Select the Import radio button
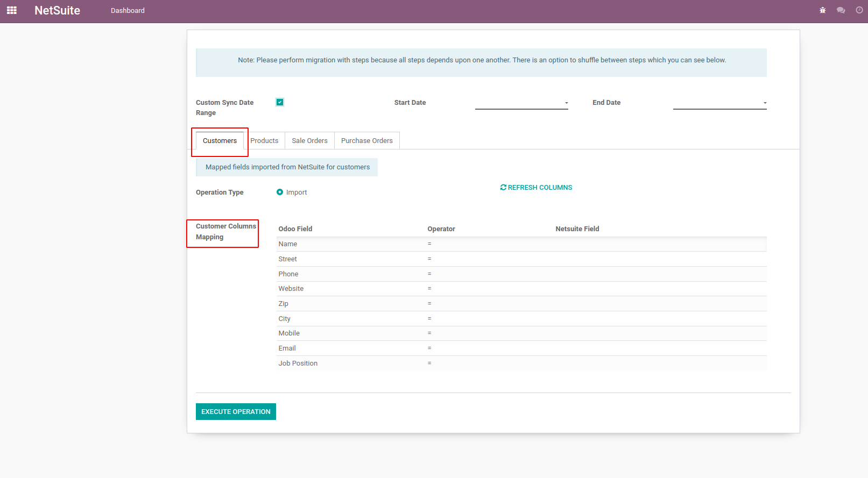This screenshot has width=868, height=478. coord(280,192)
